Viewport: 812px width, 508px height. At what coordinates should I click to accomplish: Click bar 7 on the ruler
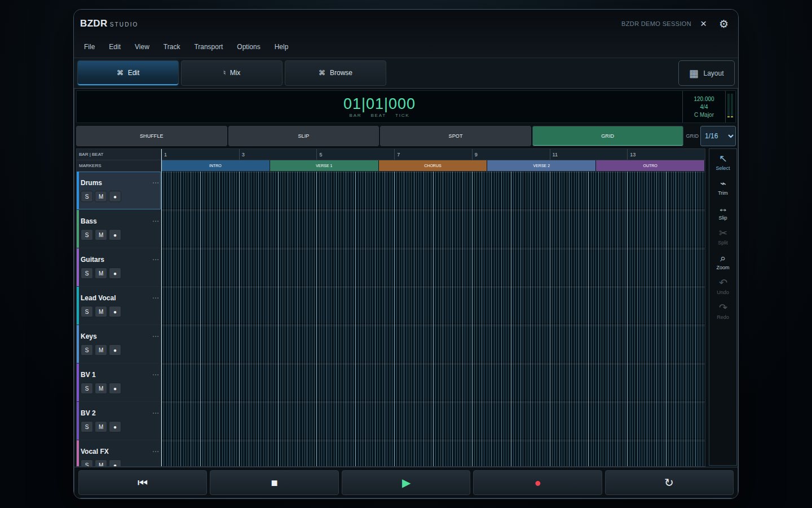[398, 155]
